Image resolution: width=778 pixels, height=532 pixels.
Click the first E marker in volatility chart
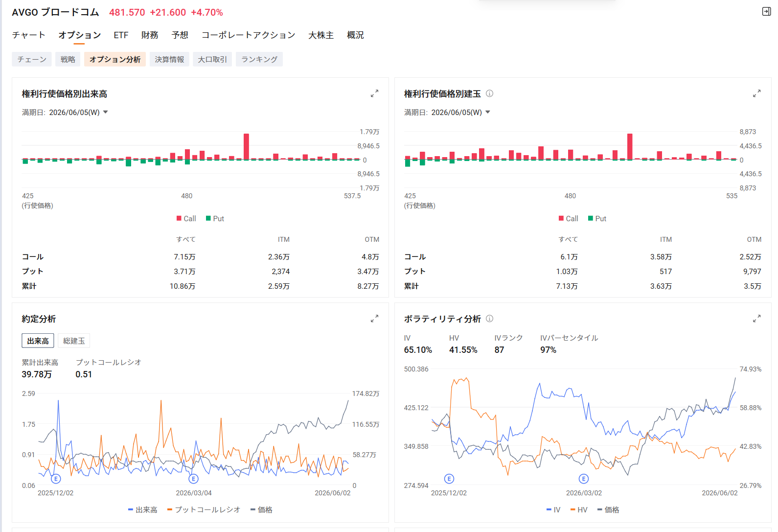pos(449,479)
